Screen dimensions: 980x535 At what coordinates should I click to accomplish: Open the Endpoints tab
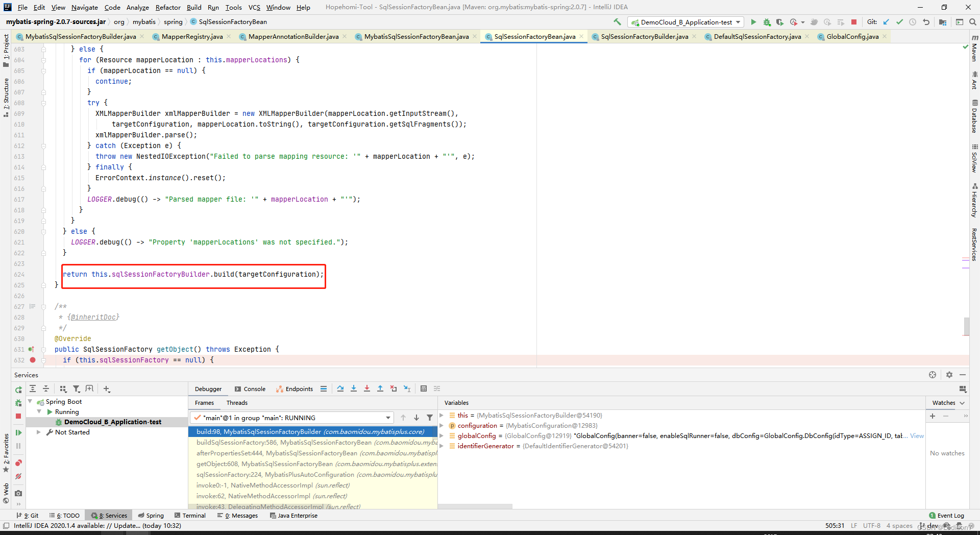[x=295, y=389]
